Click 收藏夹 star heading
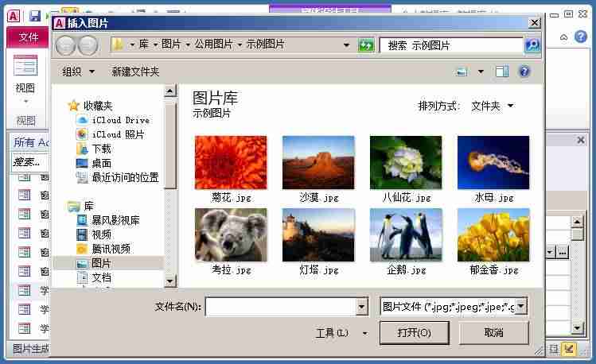Image resolution: width=596 pixels, height=364 pixels. (90, 106)
